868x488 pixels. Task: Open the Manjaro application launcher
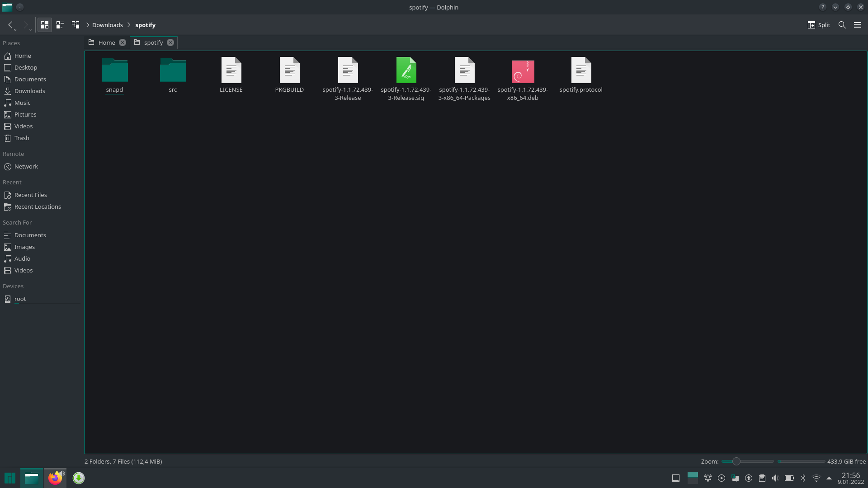tap(10, 478)
